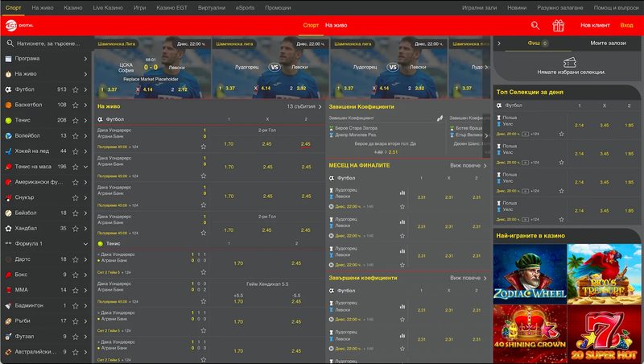644x364 pixels.
Task: Expand the Програма sidebar chevron
Action: pos(85,59)
